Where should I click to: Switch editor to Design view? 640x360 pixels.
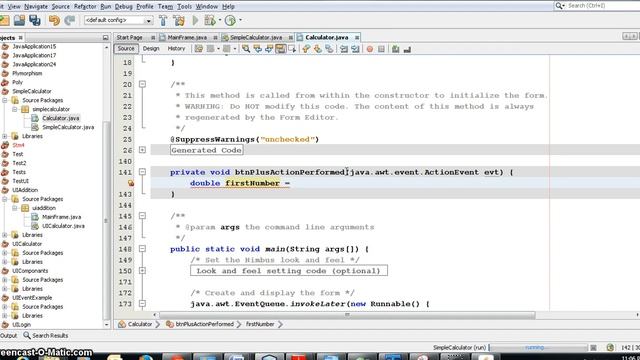tap(151, 48)
